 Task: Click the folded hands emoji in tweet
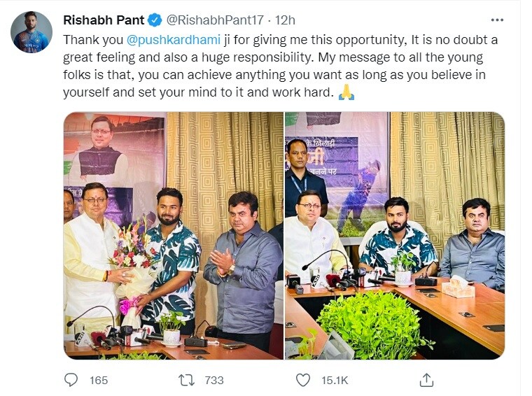346,92
